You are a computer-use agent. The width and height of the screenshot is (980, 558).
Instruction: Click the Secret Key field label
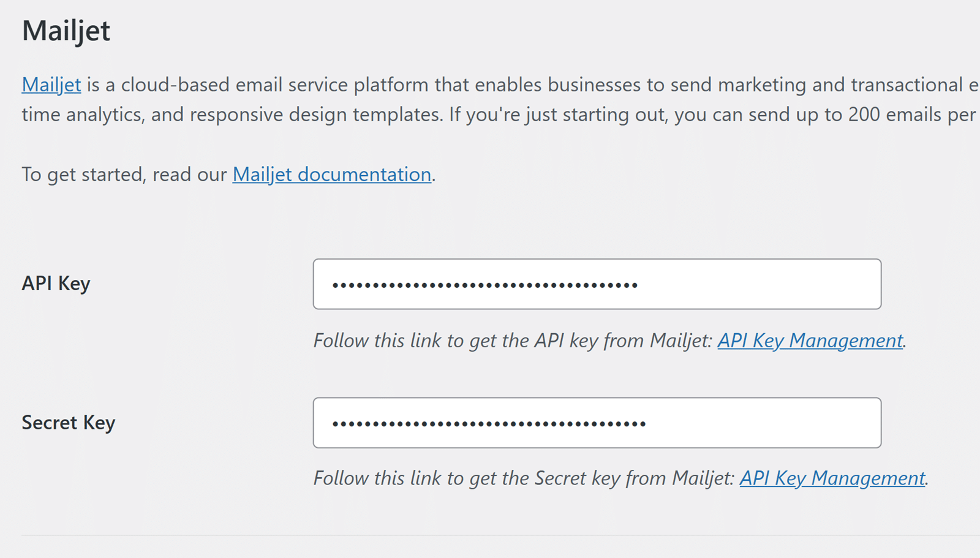pos(68,422)
